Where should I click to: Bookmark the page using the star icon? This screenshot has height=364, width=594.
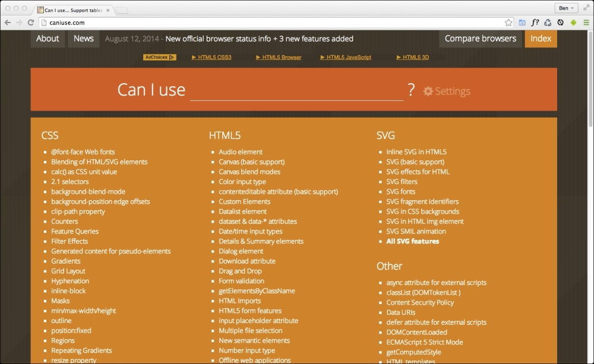508,22
